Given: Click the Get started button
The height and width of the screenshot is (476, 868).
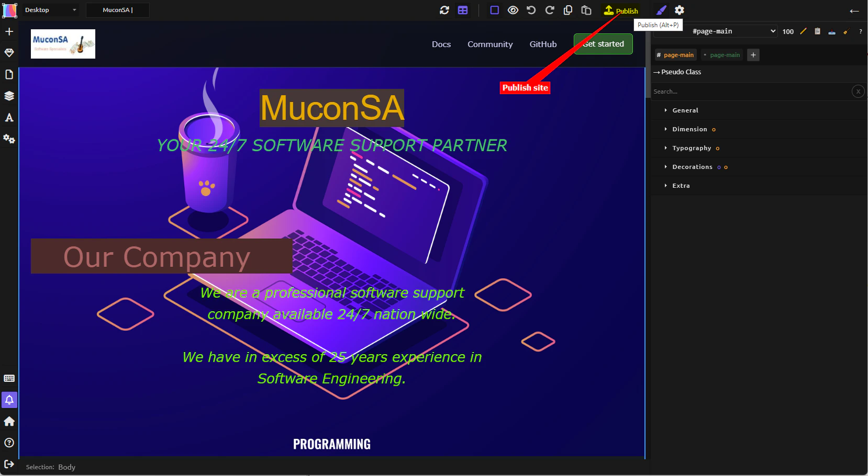Looking at the screenshot, I should [x=603, y=44].
